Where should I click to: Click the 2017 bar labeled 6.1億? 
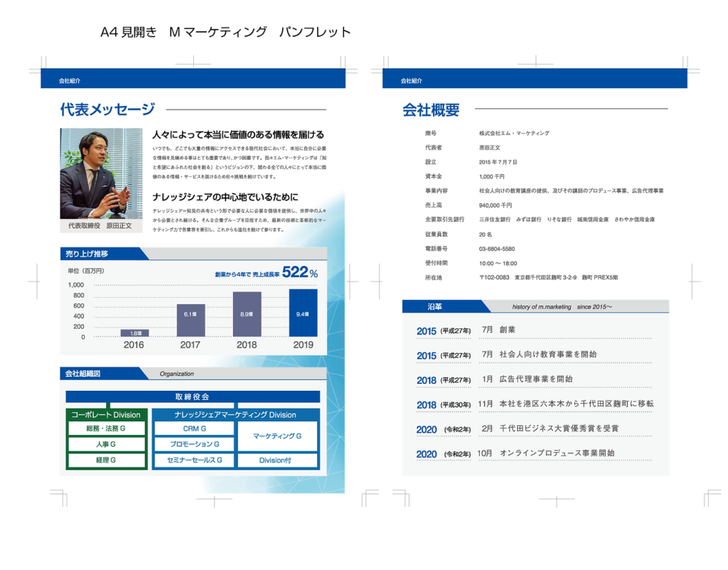click(x=191, y=320)
